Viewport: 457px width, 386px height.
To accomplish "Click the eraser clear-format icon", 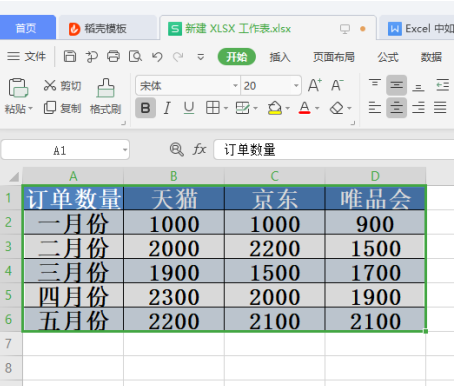I will 337,108.
